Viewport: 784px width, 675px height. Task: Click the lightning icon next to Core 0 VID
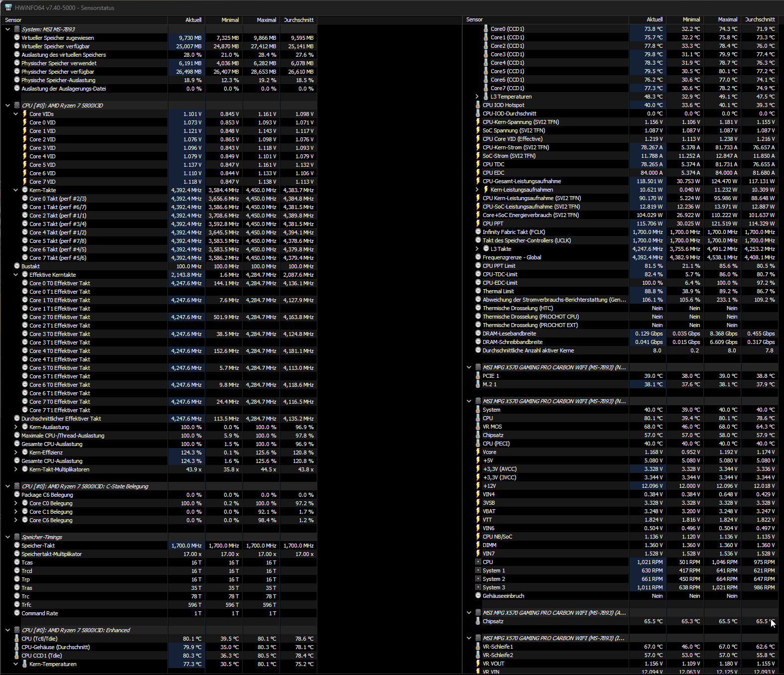click(x=24, y=122)
